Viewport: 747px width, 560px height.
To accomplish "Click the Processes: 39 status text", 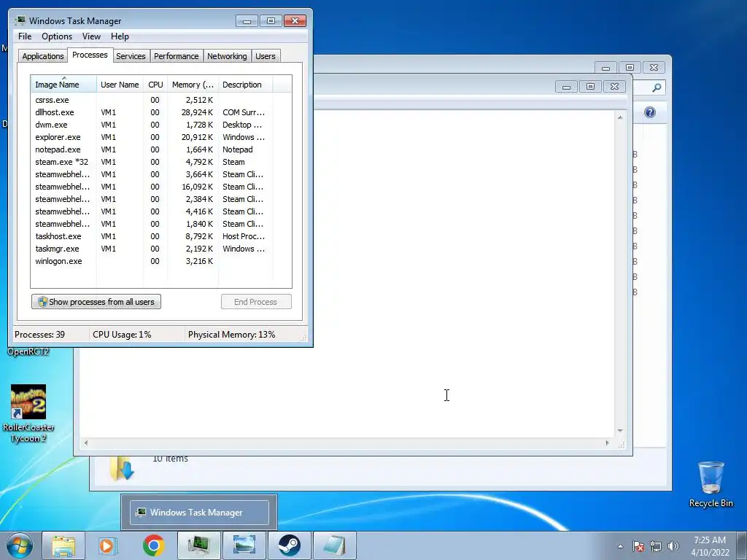I will pos(39,335).
